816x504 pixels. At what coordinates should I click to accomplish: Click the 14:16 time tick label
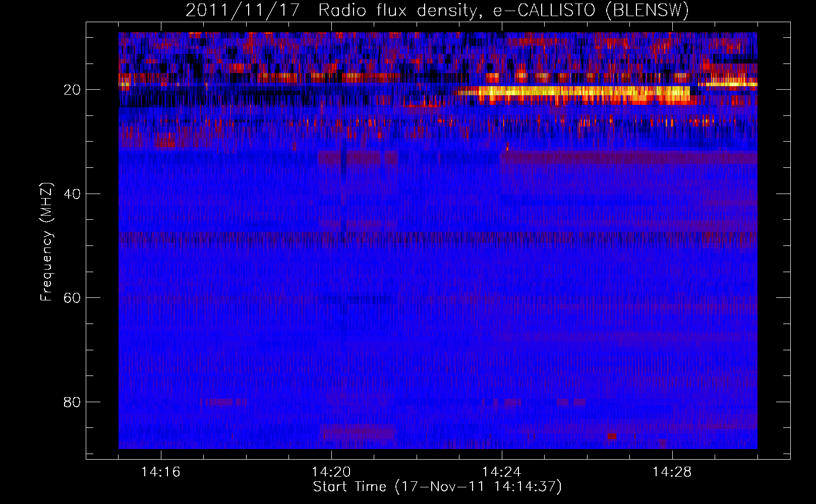[161, 472]
